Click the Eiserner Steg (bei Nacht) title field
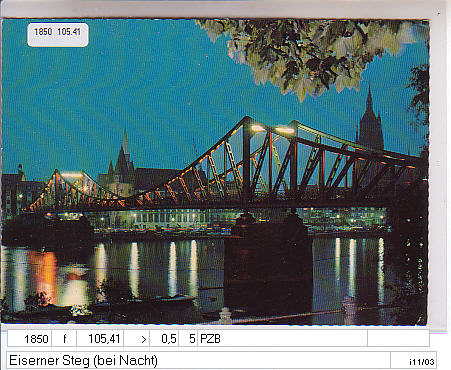Viewport: 451px width, 370px height. [x=198, y=360]
